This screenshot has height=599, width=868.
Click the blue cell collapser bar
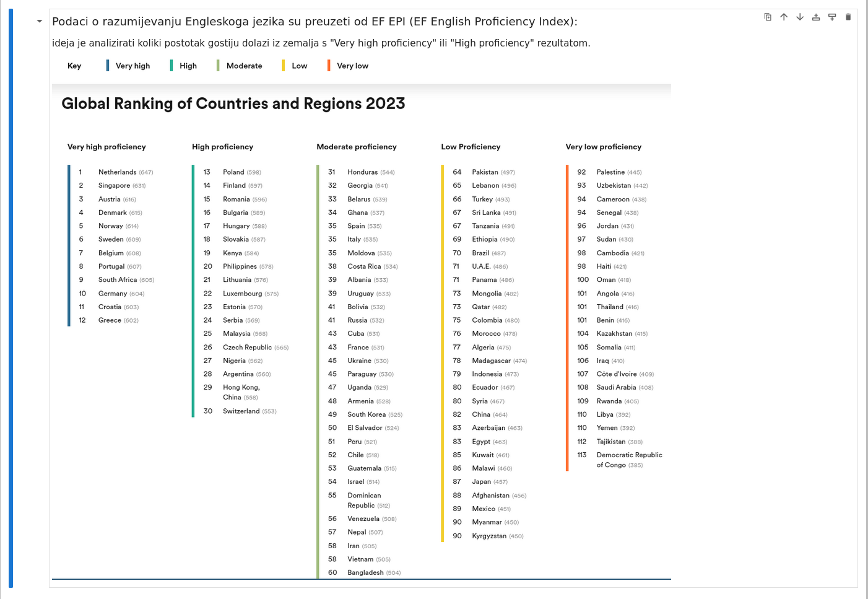(x=11, y=297)
